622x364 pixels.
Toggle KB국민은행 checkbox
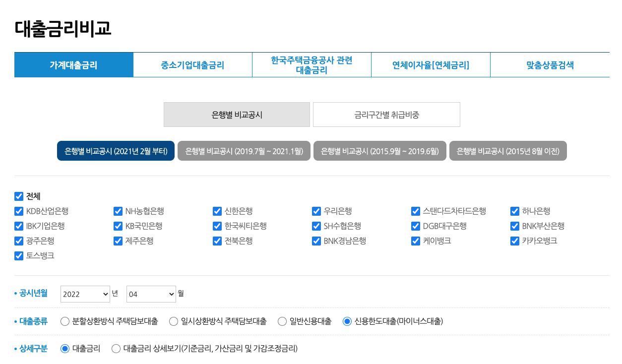pyautogui.click(x=118, y=226)
